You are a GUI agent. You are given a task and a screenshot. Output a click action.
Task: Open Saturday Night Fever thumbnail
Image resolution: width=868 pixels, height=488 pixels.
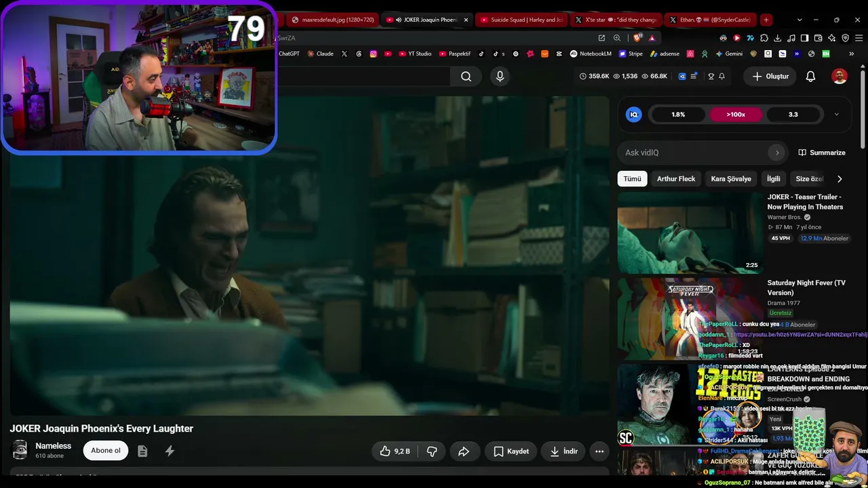pos(690,319)
